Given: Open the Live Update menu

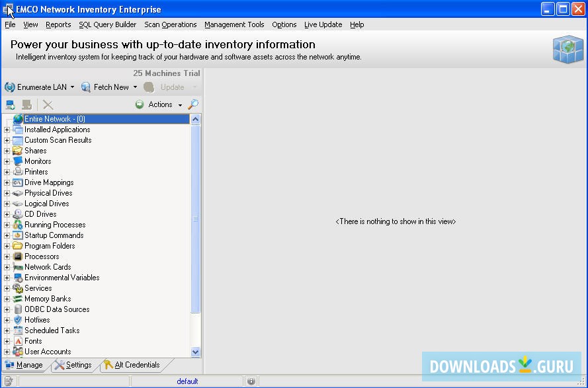Looking at the screenshot, I should coord(323,24).
